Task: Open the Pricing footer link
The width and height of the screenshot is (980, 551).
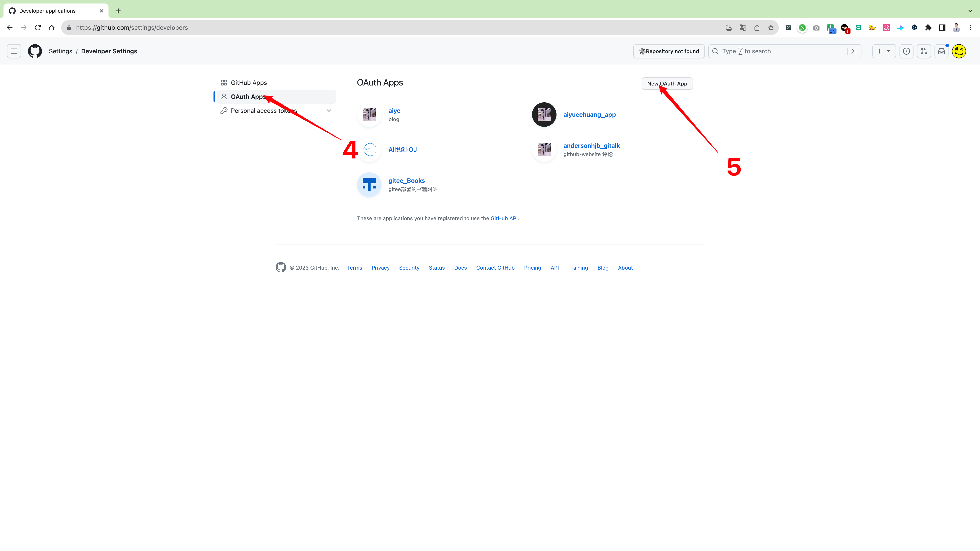Action: tap(533, 268)
